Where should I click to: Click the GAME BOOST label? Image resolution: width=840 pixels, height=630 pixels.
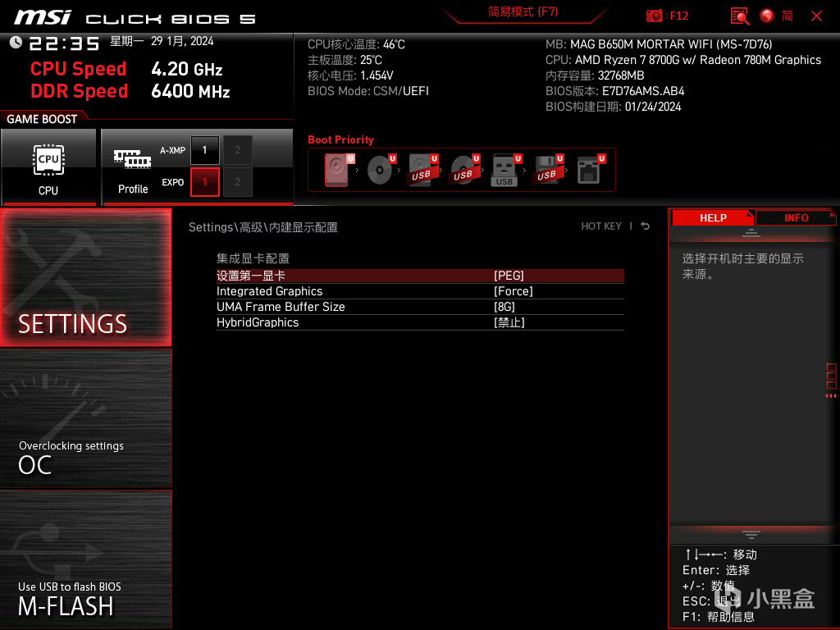click(42, 119)
